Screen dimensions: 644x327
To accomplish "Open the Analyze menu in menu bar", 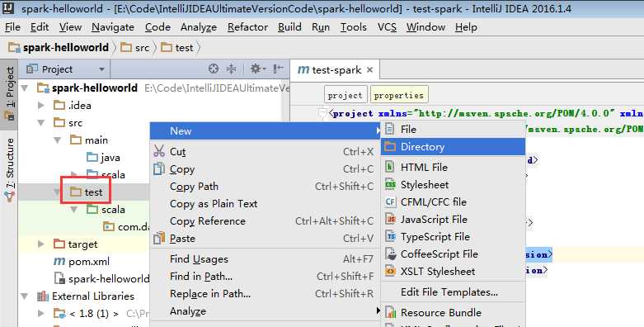I will tap(199, 27).
